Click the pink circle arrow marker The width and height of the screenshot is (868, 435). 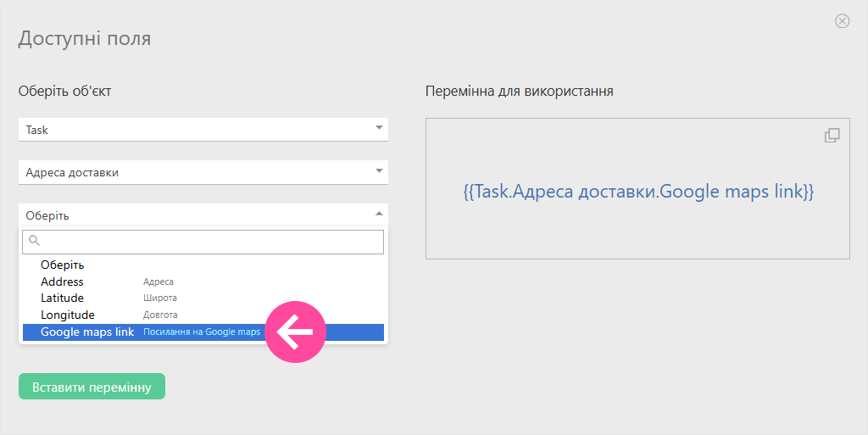pyautogui.click(x=296, y=332)
